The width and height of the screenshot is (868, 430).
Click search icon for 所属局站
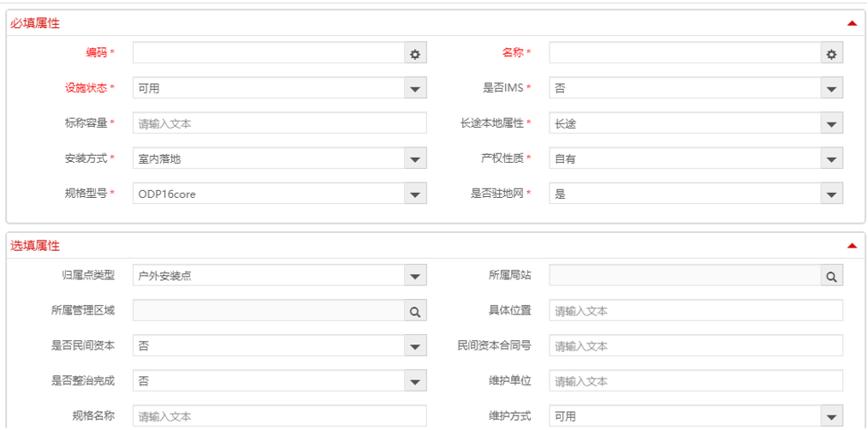tap(831, 276)
